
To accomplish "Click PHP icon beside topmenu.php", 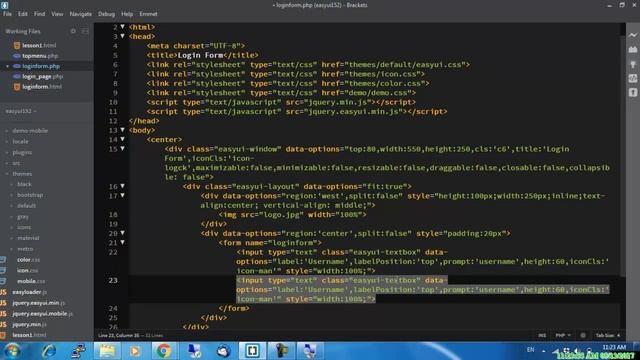I will [17, 56].
